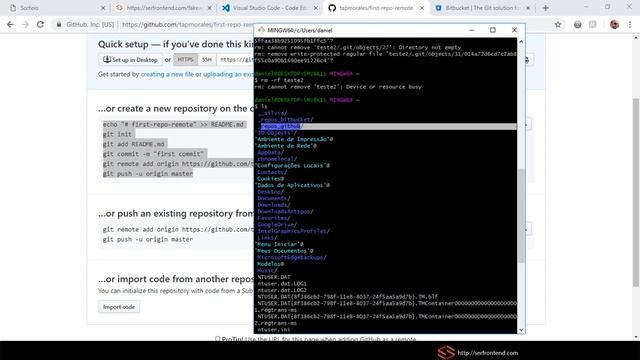Switch to Visual Studio Code tab
The width and height of the screenshot is (640, 360).
point(270,8)
